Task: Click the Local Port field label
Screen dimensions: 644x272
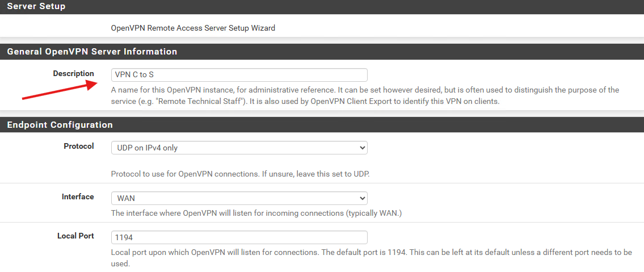Action: point(75,236)
